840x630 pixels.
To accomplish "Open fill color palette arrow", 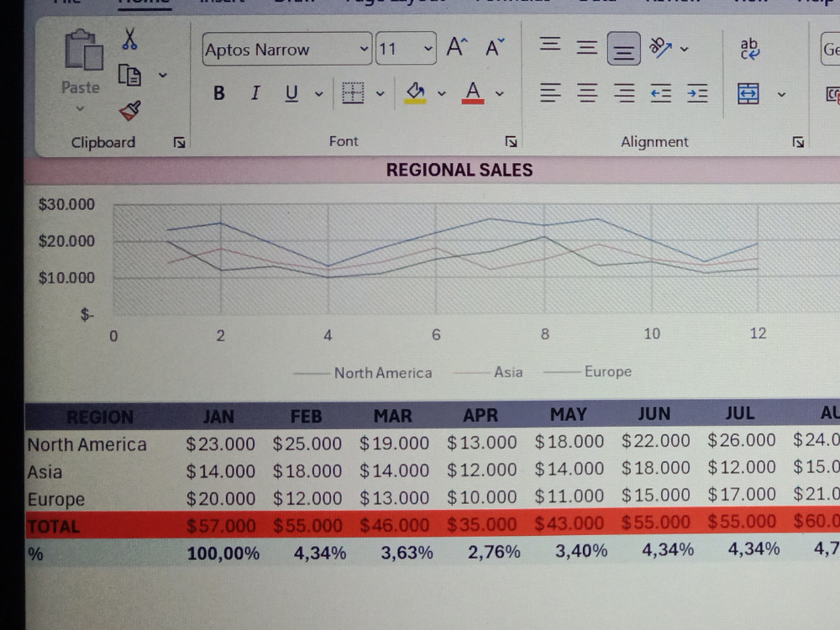I will 442,94.
